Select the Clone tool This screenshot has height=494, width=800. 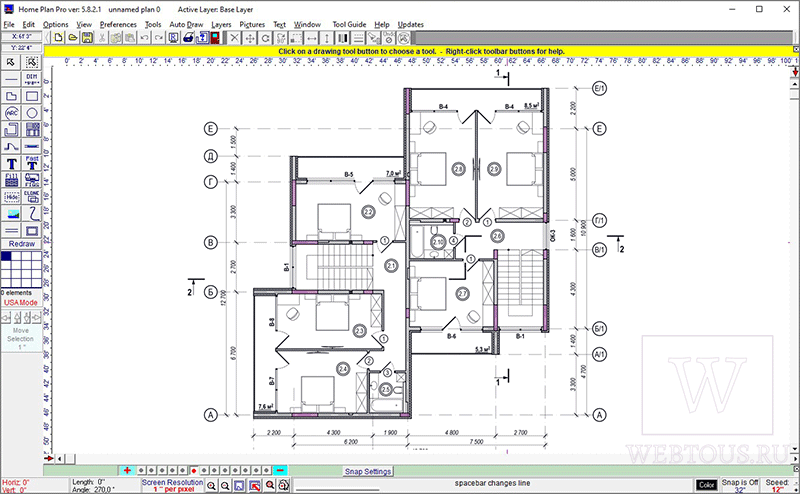click(32, 196)
